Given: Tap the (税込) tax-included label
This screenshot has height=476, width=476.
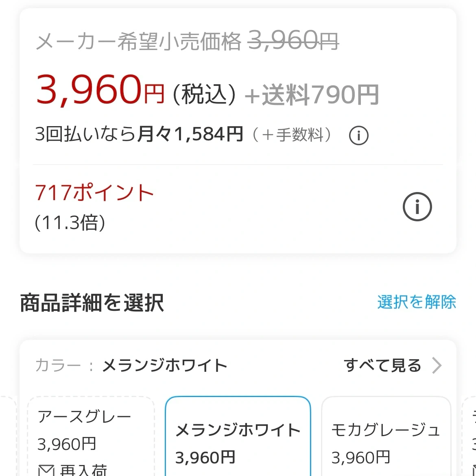Looking at the screenshot, I should click(x=204, y=95).
